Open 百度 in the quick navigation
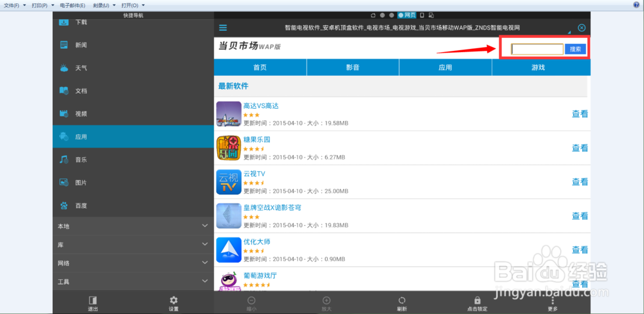Screen dimensions: 644x314 (133, 205)
